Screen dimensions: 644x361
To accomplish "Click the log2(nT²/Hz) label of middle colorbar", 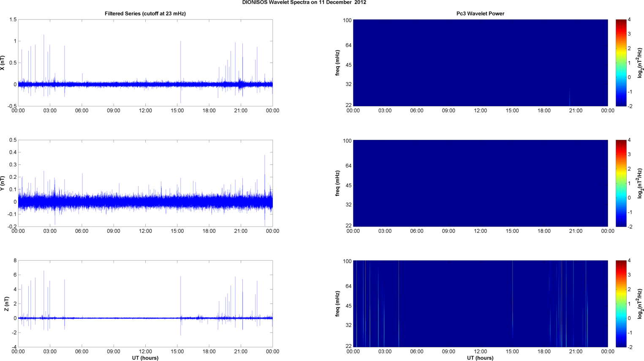I will coord(640,183).
